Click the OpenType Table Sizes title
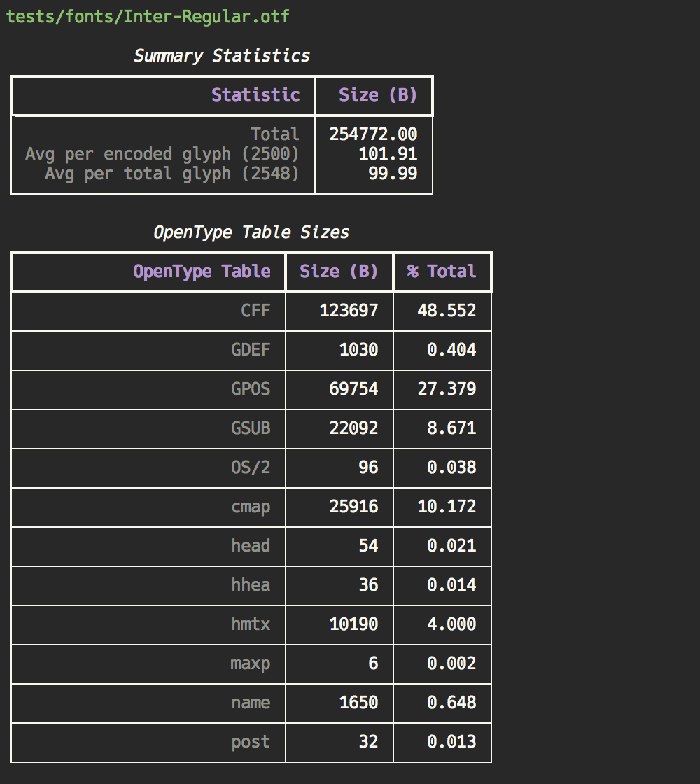This screenshot has height=784, width=700. coord(251,232)
